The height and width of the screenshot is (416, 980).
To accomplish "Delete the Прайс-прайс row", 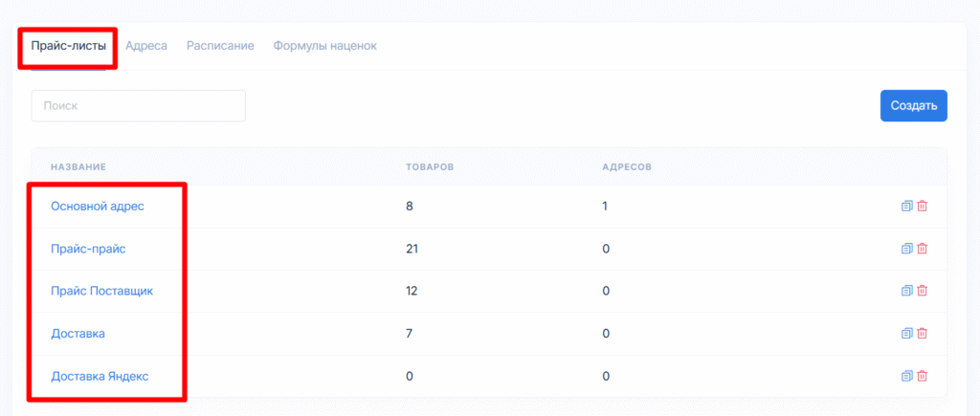I will pyautogui.click(x=923, y=249).
